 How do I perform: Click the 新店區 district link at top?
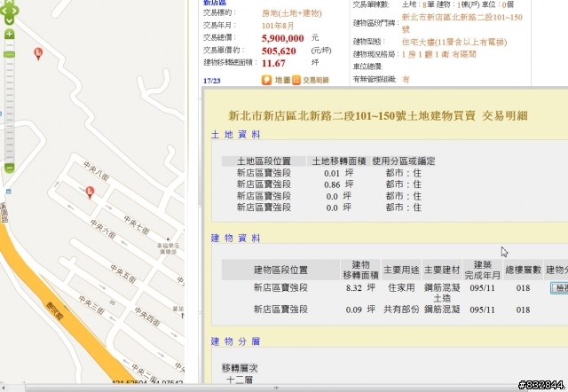click(215, 3)
